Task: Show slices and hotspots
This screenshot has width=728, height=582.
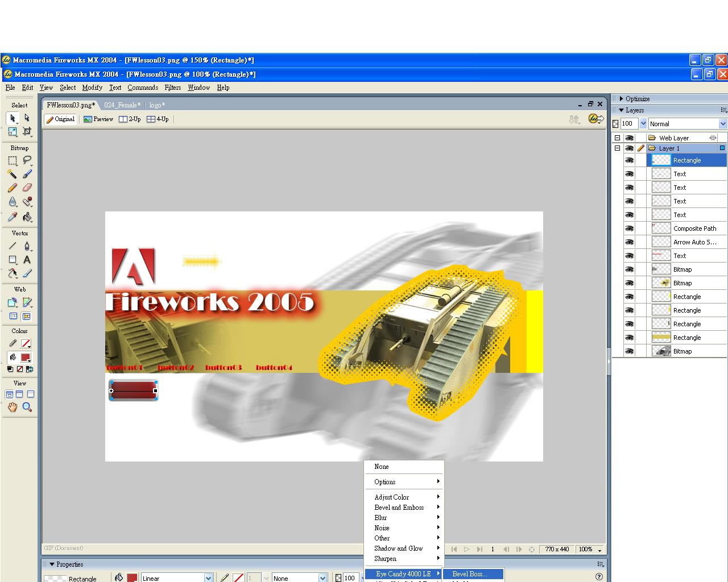Action: tap(26, 316)
